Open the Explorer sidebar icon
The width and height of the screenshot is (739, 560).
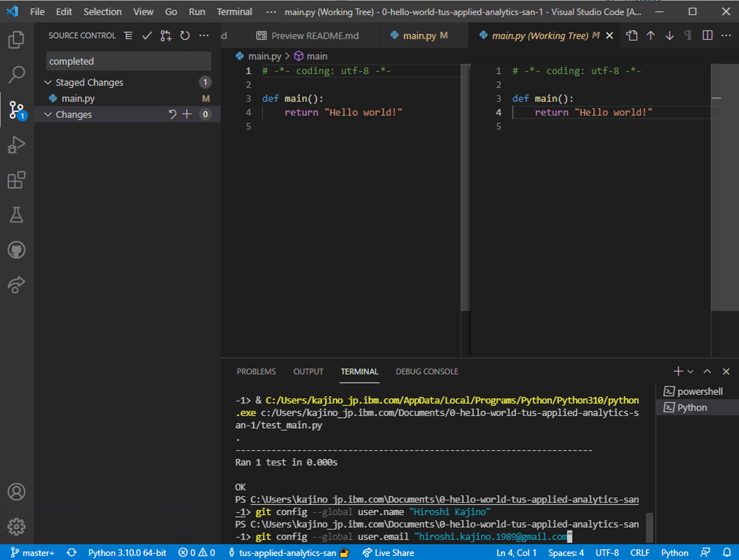pos(16,39)
